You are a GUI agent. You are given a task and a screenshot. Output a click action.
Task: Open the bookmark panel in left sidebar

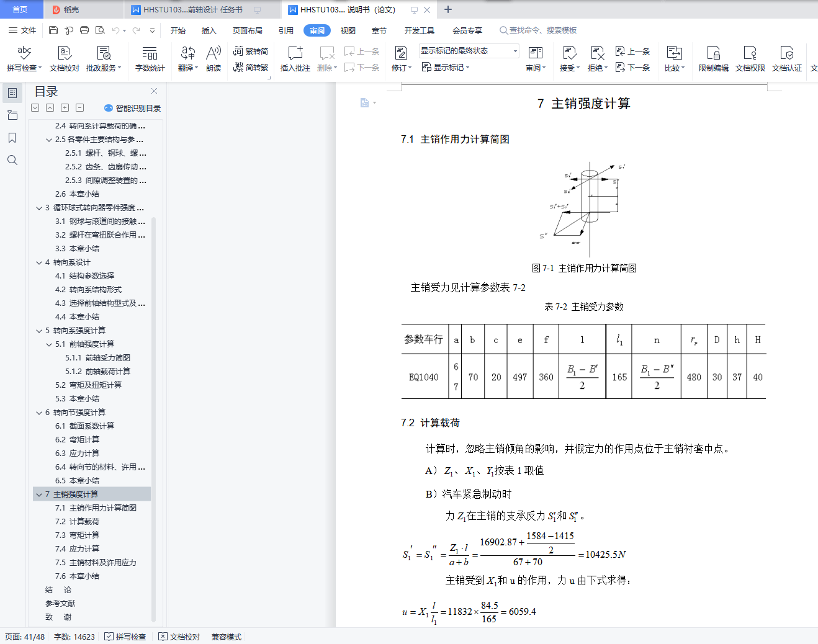point(12,138)
